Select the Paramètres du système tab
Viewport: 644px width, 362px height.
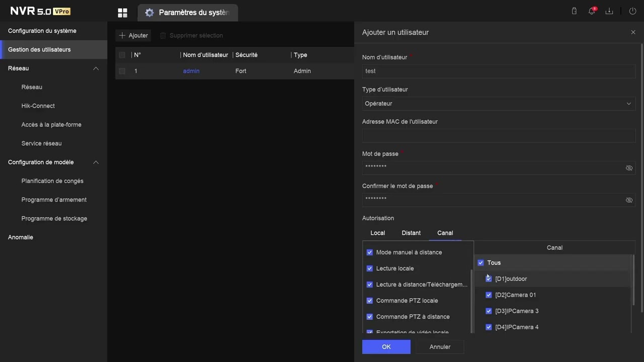pos(188,13)
